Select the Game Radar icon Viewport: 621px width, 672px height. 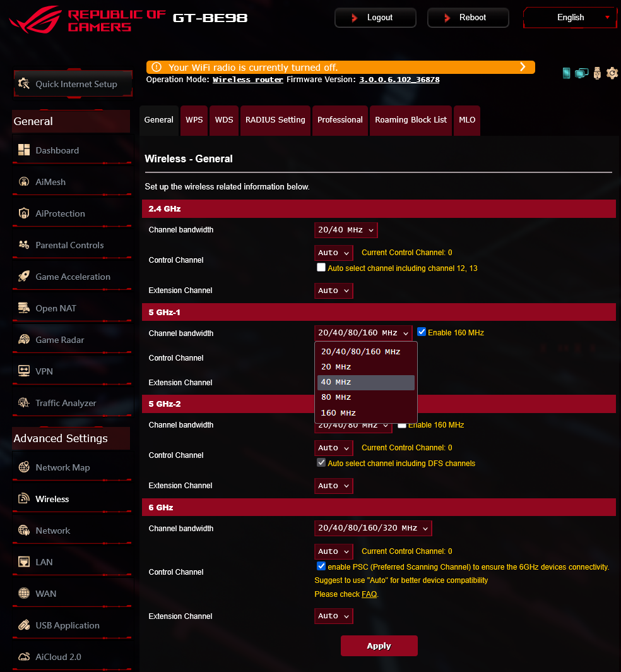tap(24, 339)
